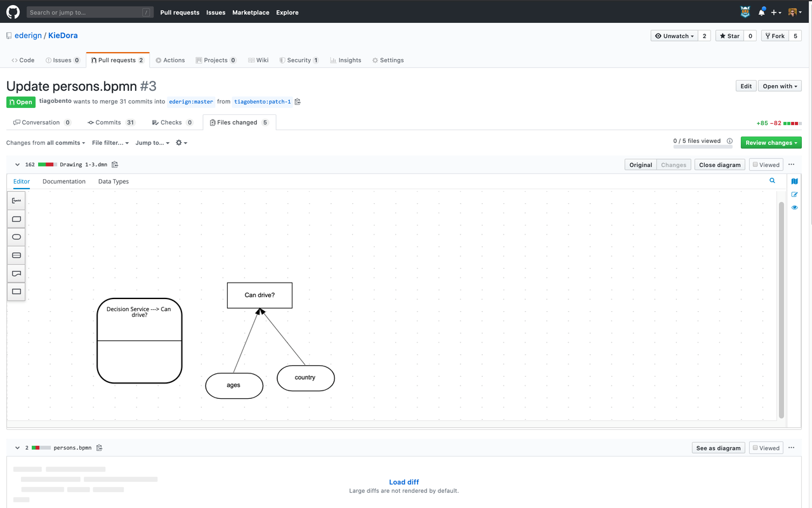Click the Load diff link
The width and height of the screenshot is (812, 508).
404,482
